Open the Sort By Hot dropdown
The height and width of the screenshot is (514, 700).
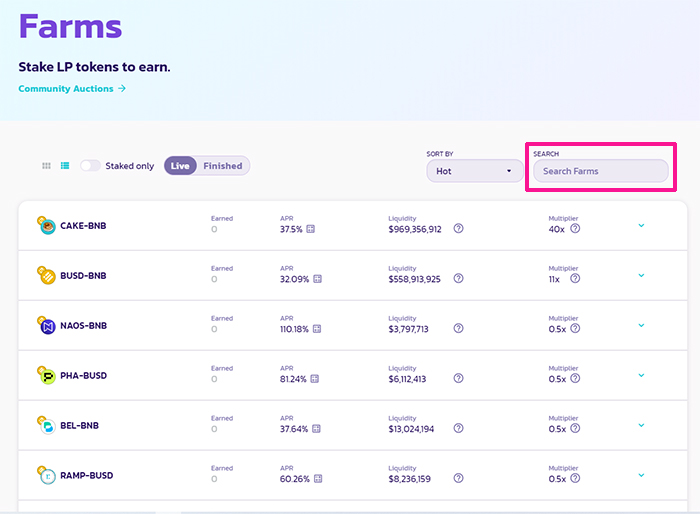(475, 171)
